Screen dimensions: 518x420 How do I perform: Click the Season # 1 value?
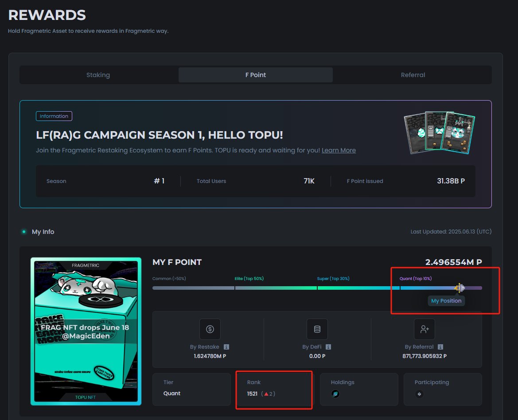pyautogui.click(x=159, y=181)
